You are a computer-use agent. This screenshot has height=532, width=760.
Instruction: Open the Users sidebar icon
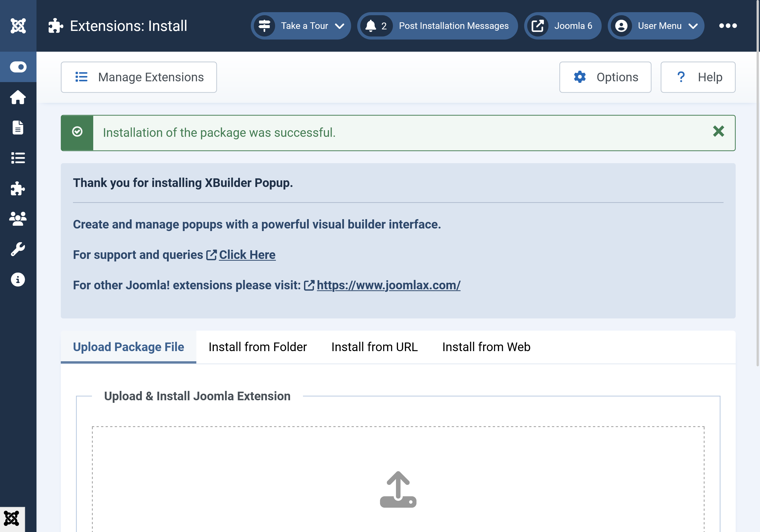18,219
